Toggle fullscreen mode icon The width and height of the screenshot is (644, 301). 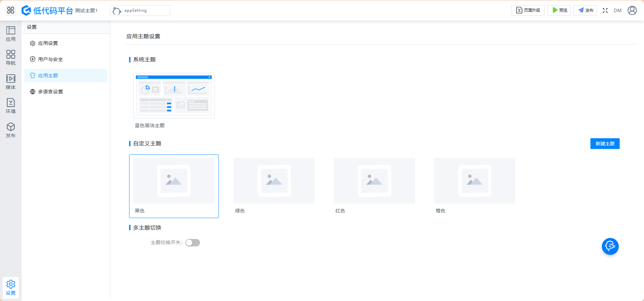pos(605,10)
